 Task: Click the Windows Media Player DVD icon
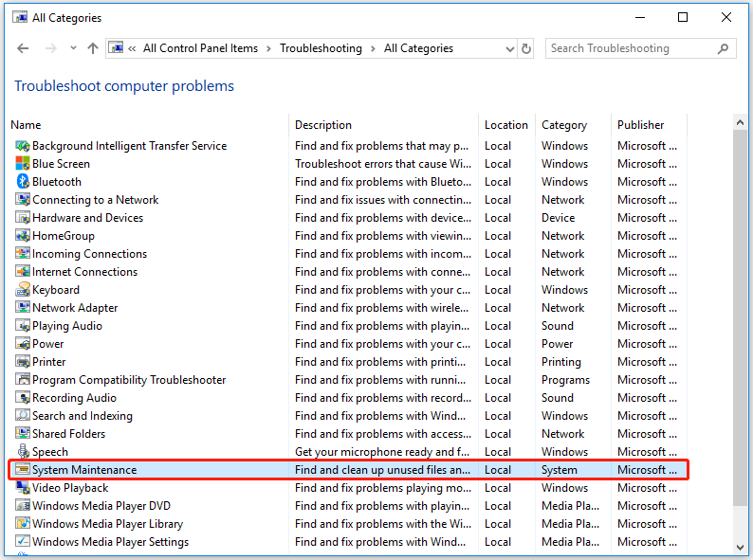click(23, 506)
